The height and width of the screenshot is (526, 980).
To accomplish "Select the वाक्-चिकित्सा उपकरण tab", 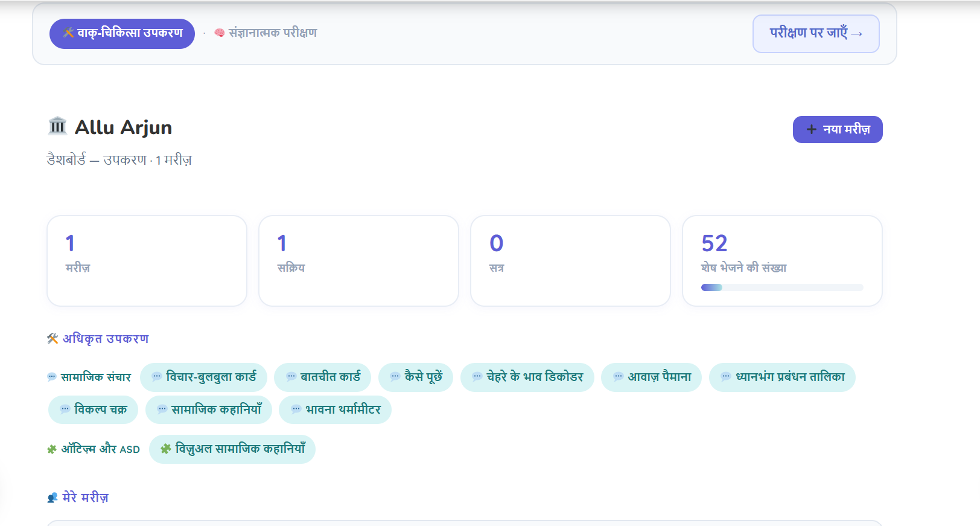I will pos(122,33).
